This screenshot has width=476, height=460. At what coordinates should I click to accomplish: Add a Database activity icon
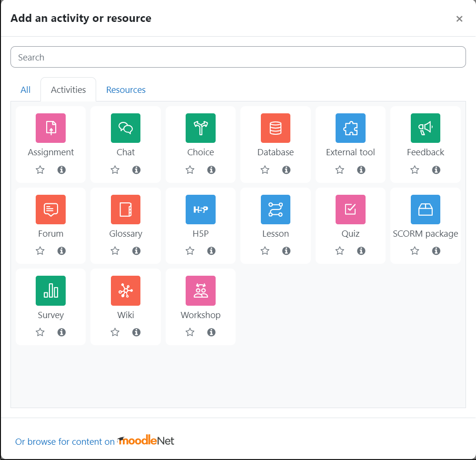[276, 128]
